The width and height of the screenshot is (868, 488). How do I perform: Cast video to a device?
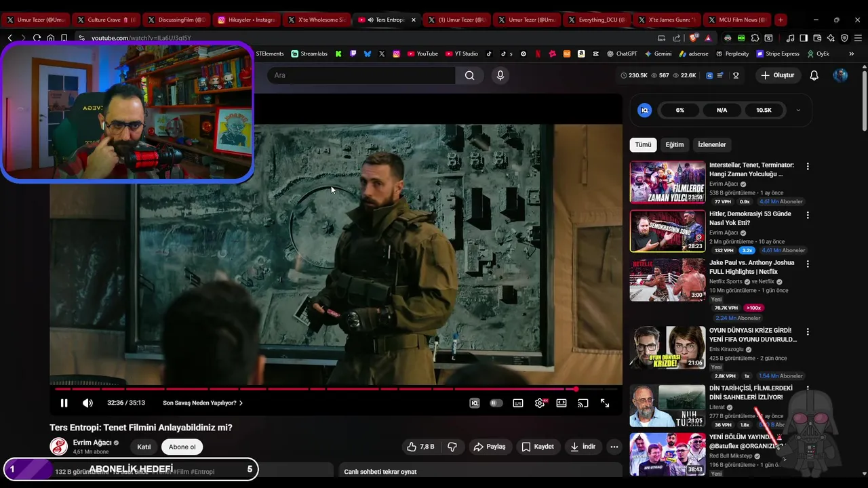coord(583,403)
